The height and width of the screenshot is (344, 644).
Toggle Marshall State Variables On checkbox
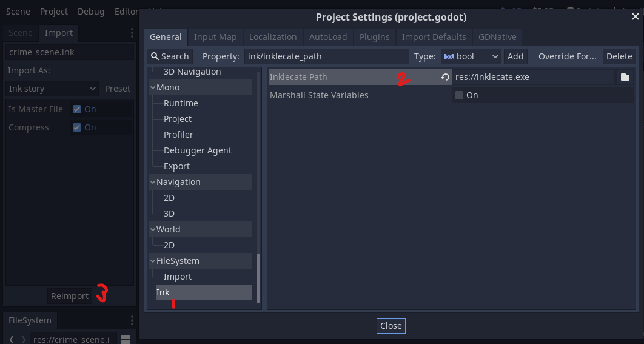tap(459, 95)
